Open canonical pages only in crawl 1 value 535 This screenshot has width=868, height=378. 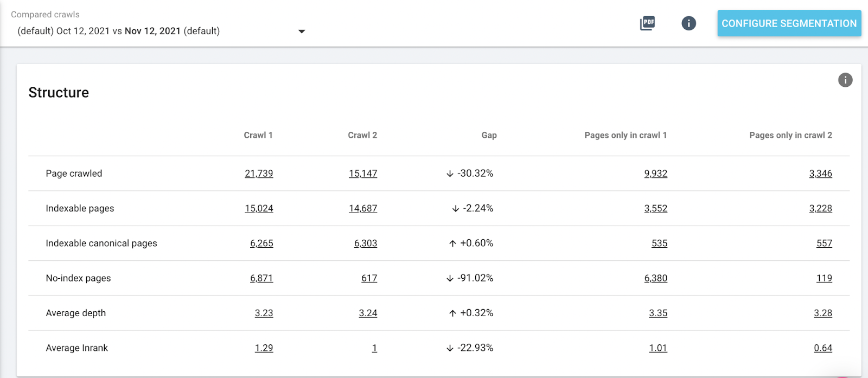click(x=660, y=244)
